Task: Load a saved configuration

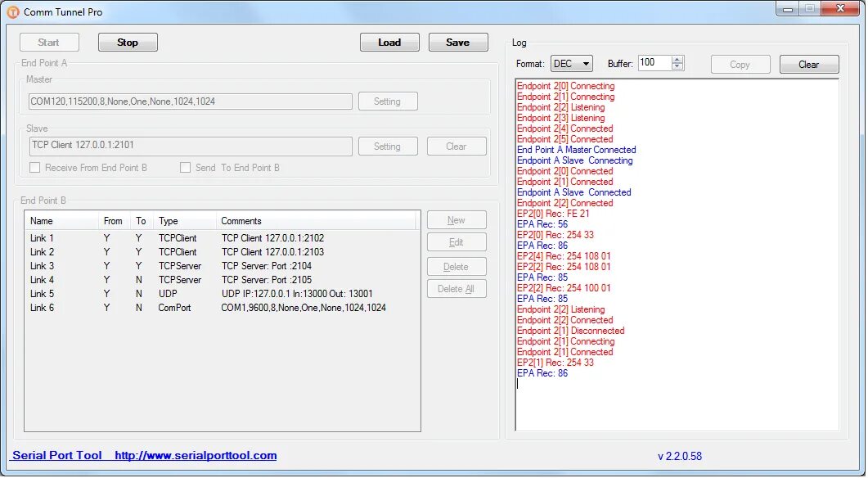Action: (x=389, y=42)
